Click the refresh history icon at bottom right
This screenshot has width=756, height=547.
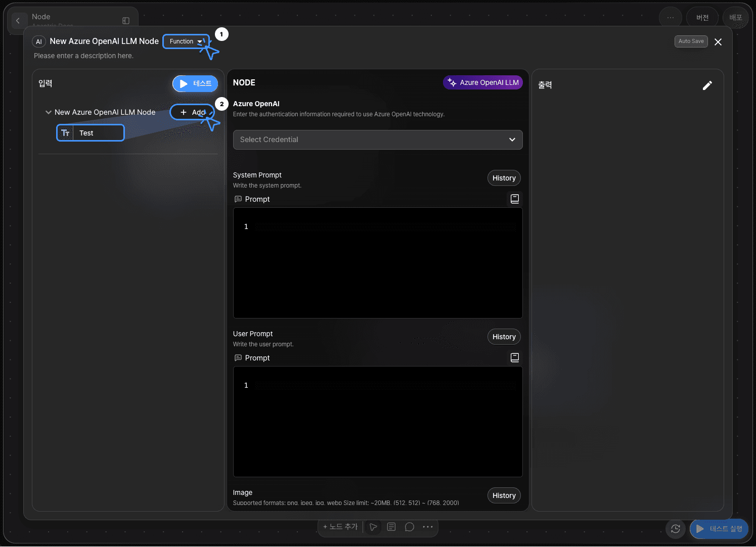coord(676,529)
